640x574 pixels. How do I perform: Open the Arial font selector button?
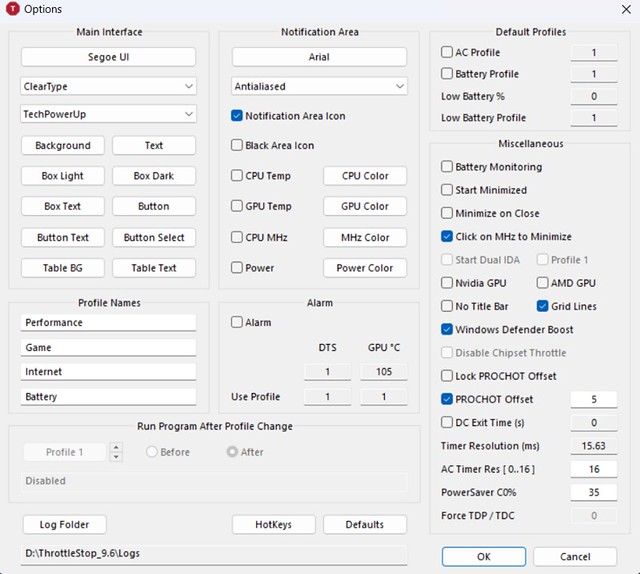[319, 57]
